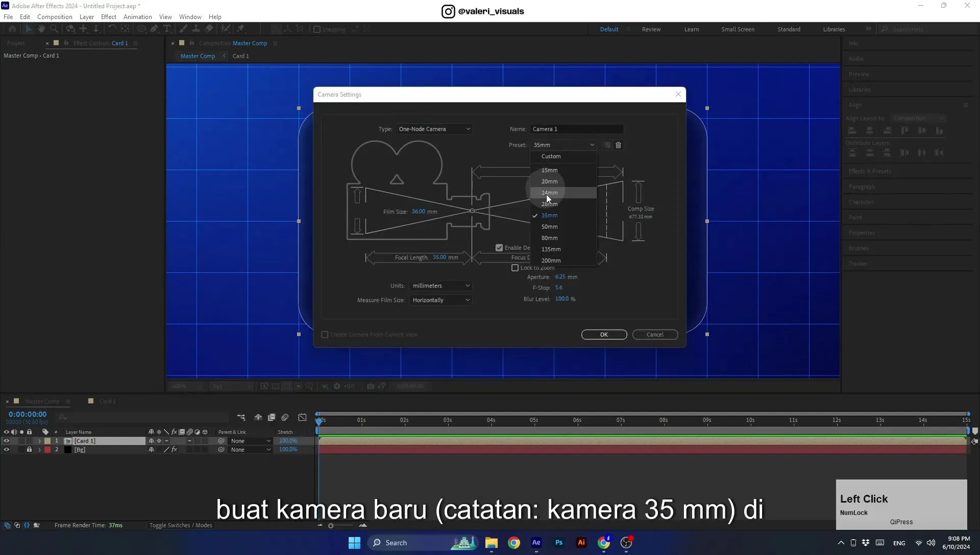The image size is (980, 555).
Task: Choose the Custom preset option
Action: 563,156
